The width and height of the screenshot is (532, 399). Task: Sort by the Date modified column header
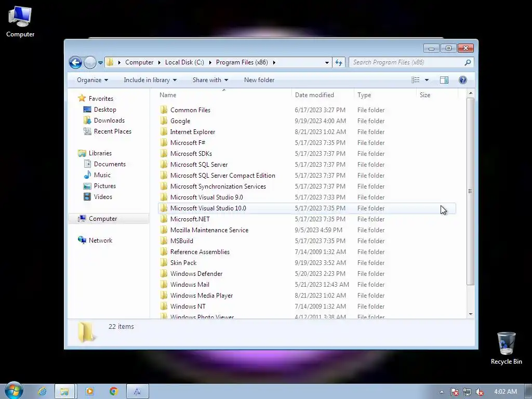(322, 95)
